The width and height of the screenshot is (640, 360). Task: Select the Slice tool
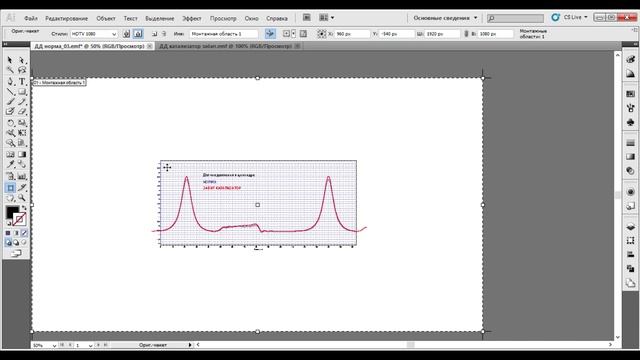(22, 187)
